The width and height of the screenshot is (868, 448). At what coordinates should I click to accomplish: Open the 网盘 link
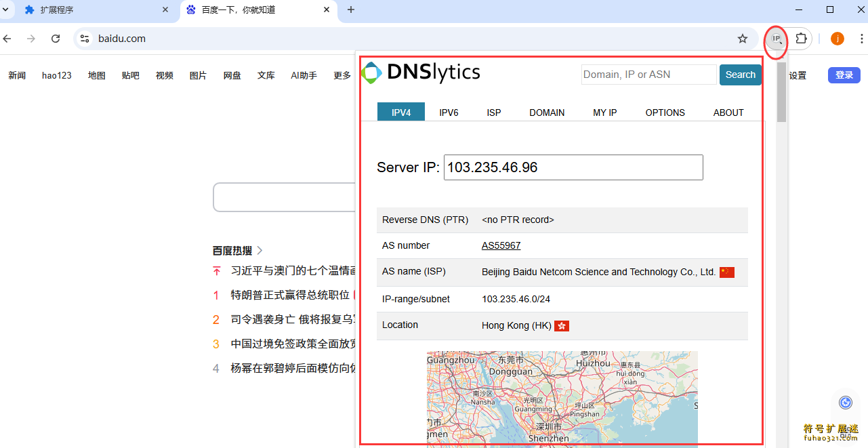click(x=232, y=75)
